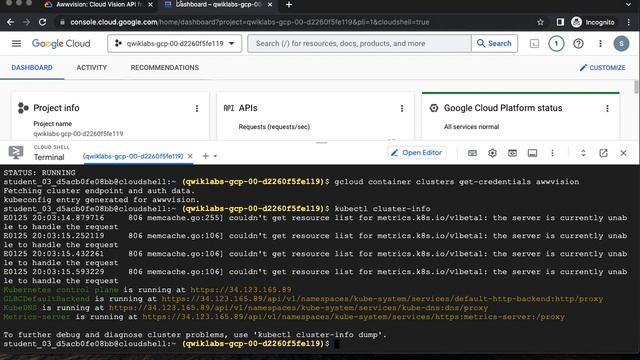The image size is (640, 360).
Task: Click the APIs card title
Action: point(248,108)
